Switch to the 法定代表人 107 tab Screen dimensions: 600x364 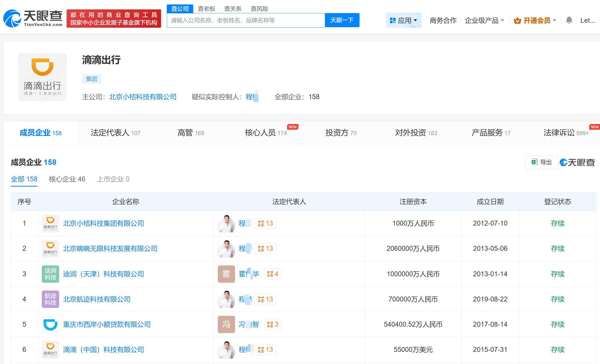pyautogui.click(x=116, y=133)
